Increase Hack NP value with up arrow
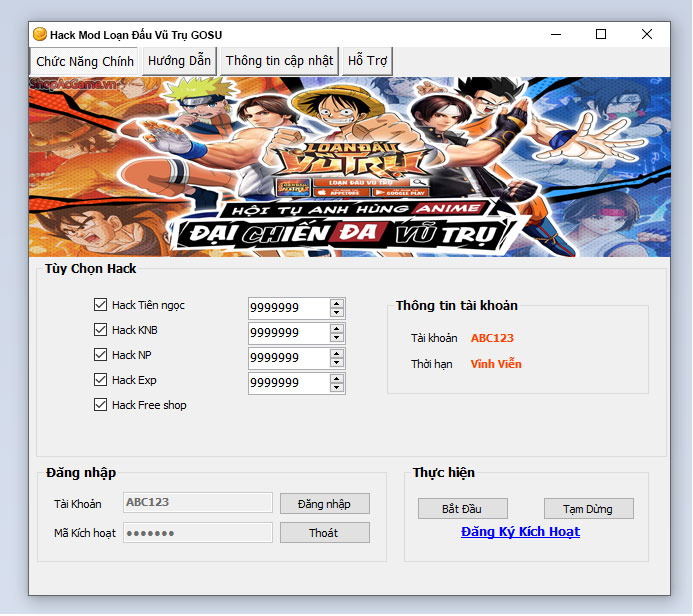Screen dimensions: 693x616 point(337,354)
